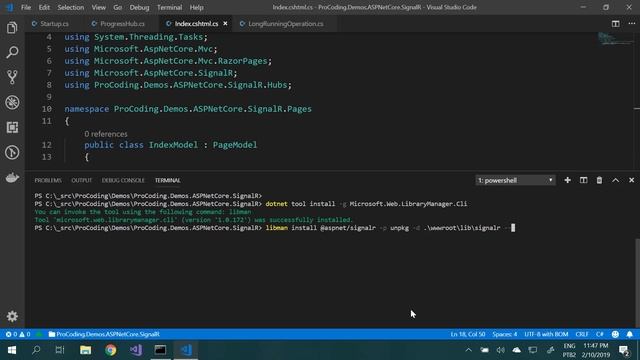The height and width of the screenshot is (360, 640).
Task: Open Visual Studio from taskbar
Action: 136,350
